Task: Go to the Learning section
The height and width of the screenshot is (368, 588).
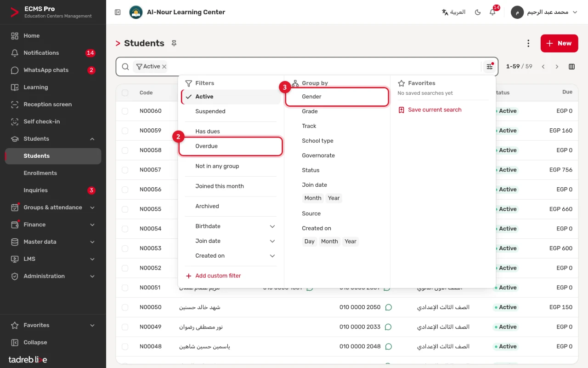Action: (x=53, y=87)
